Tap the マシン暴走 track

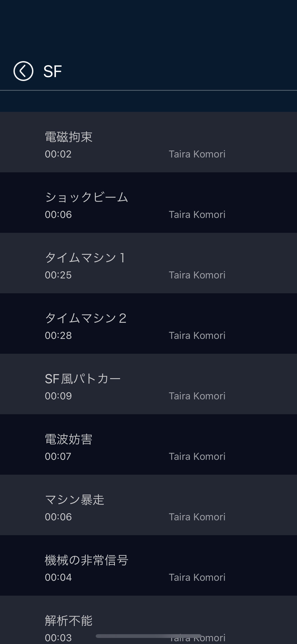click(74, 500)
